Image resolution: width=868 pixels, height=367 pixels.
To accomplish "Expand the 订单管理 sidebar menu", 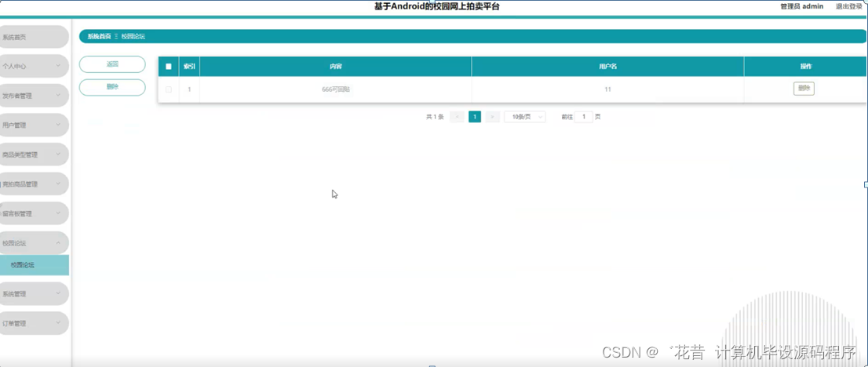I will click(33, 323).
